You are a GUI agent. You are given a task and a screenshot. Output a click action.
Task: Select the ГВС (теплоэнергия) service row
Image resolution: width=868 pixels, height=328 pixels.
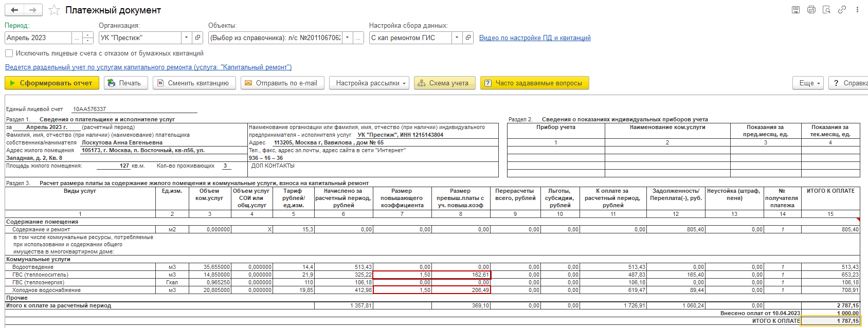(432, 282)
